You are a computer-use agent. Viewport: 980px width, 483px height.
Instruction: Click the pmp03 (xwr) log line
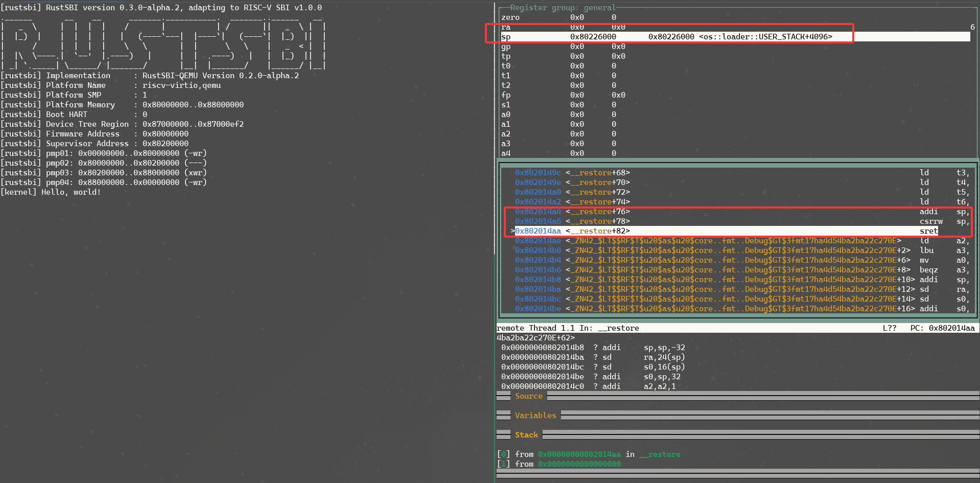(104, 173)
